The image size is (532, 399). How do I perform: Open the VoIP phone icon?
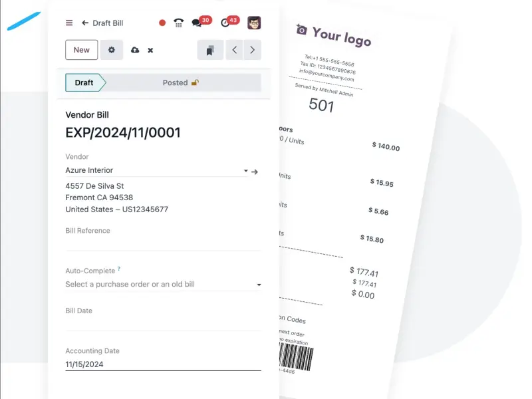pyautogui.click(x=178, y=23)
